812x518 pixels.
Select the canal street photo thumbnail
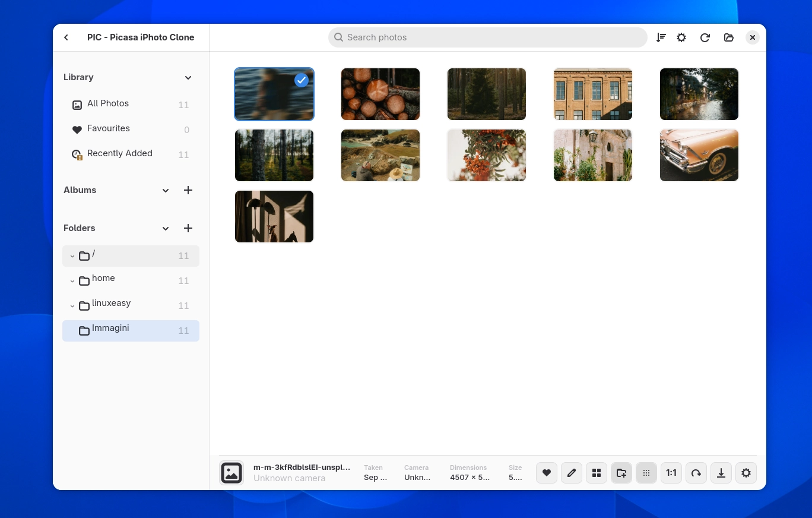point(699,94)
